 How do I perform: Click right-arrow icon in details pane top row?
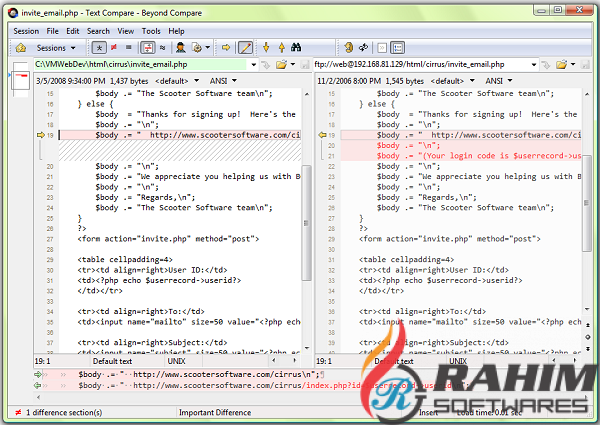[x=38, y=374]
